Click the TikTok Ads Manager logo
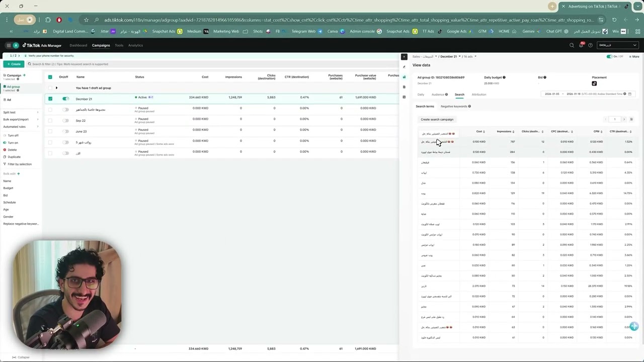The image size is (644, 362). [x=42, y=45]
